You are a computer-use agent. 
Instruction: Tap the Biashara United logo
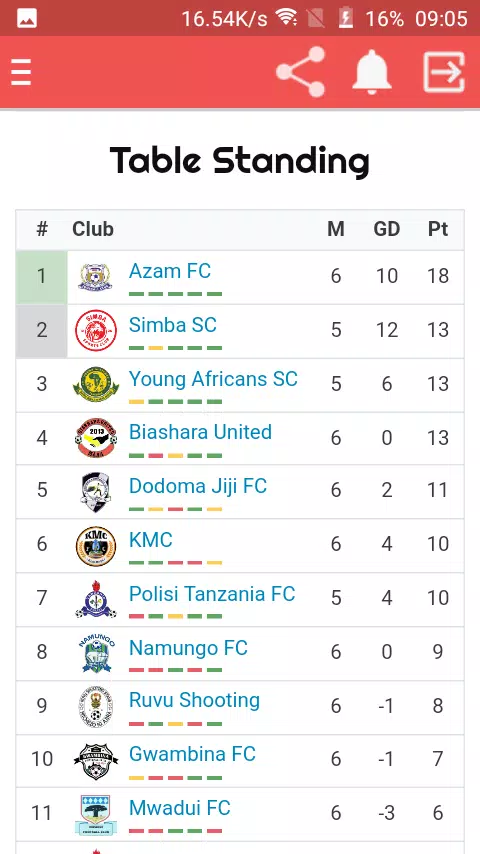tap(96, 438)
